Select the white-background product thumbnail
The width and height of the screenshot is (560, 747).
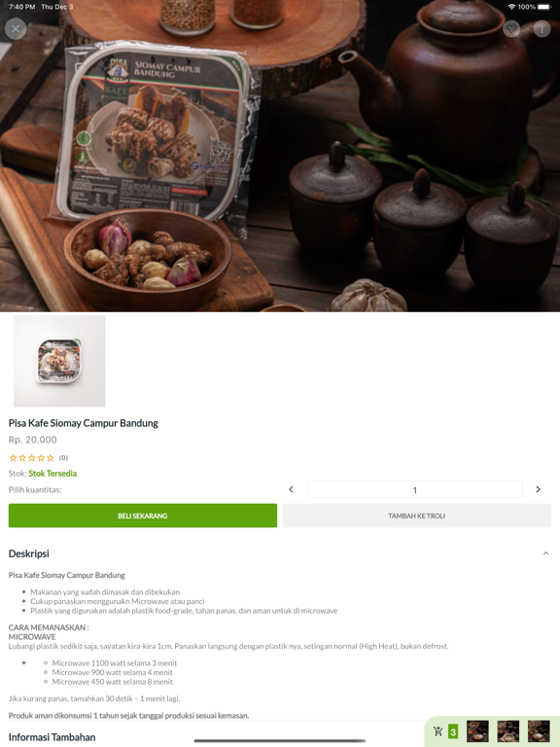click(59, 361)
